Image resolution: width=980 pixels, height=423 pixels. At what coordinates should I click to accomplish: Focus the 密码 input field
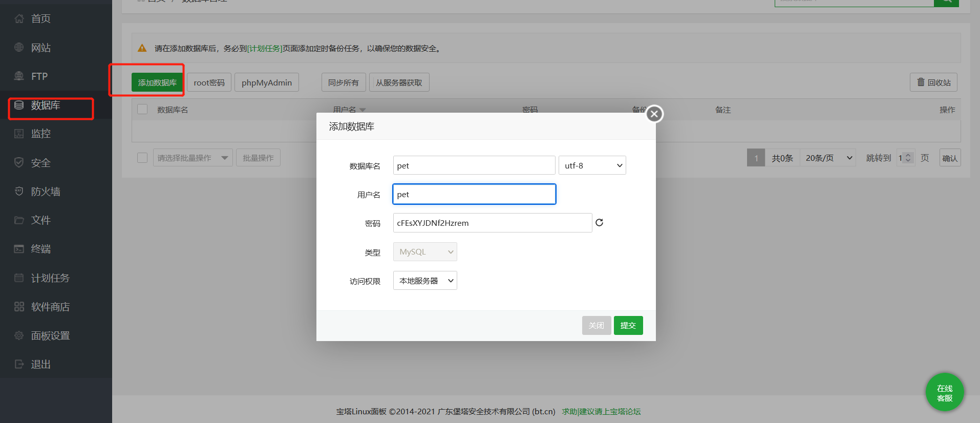tap(493, 223)
